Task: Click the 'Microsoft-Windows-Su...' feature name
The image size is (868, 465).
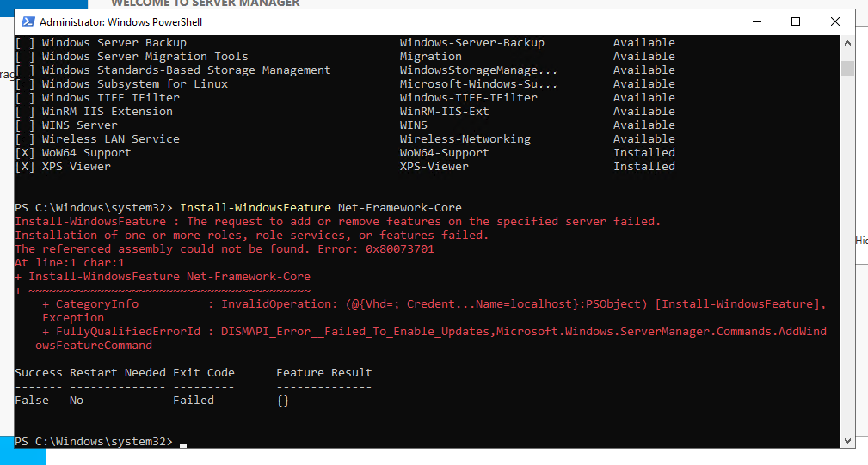Action: tap(479, 84)
